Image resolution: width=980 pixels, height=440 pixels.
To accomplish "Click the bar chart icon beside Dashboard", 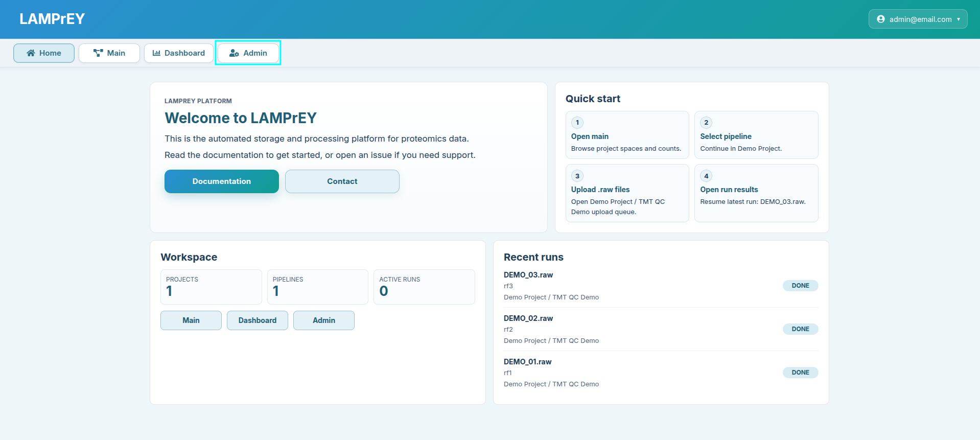I will point(156,53).
